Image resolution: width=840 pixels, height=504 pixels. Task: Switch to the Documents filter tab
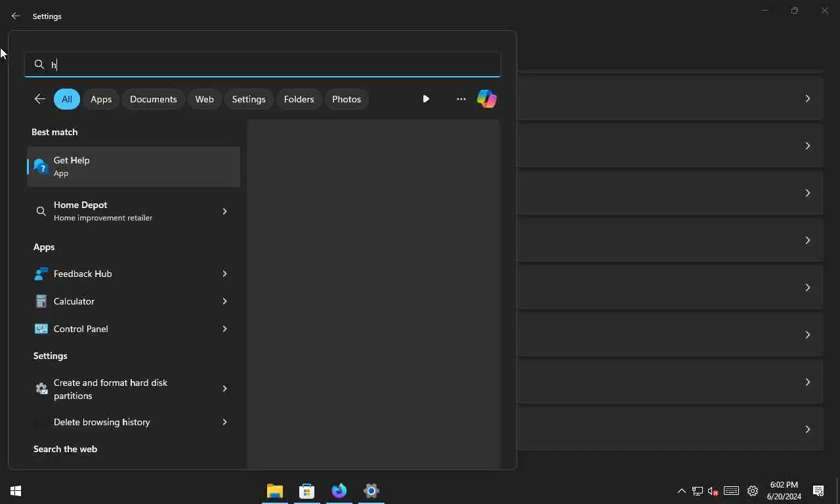[x=154, y=99]
